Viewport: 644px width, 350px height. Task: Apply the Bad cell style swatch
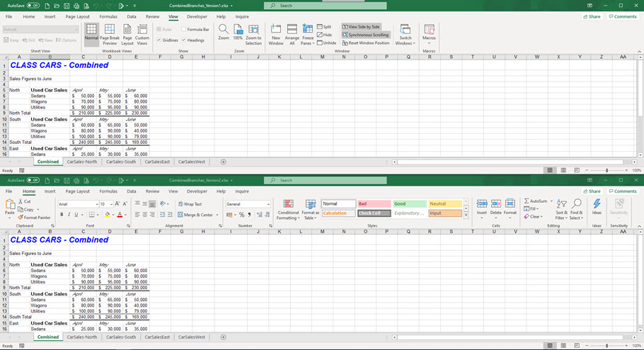[372, 204]
